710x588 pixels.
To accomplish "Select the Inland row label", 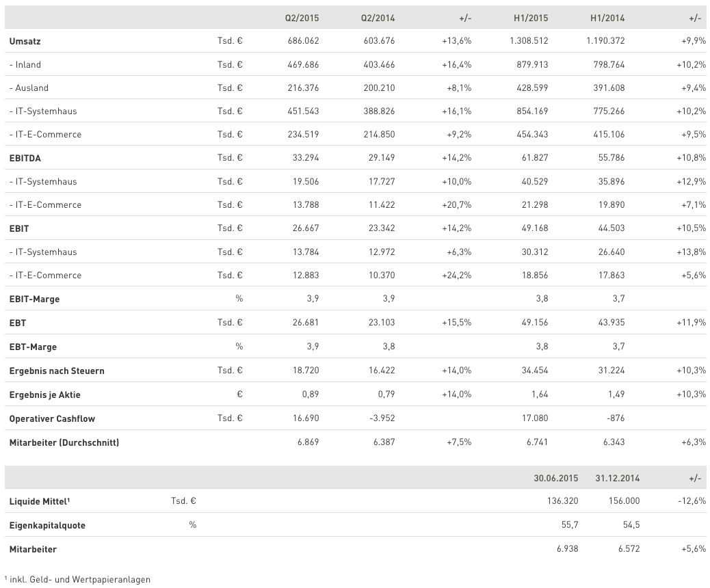I will [25, 65].
